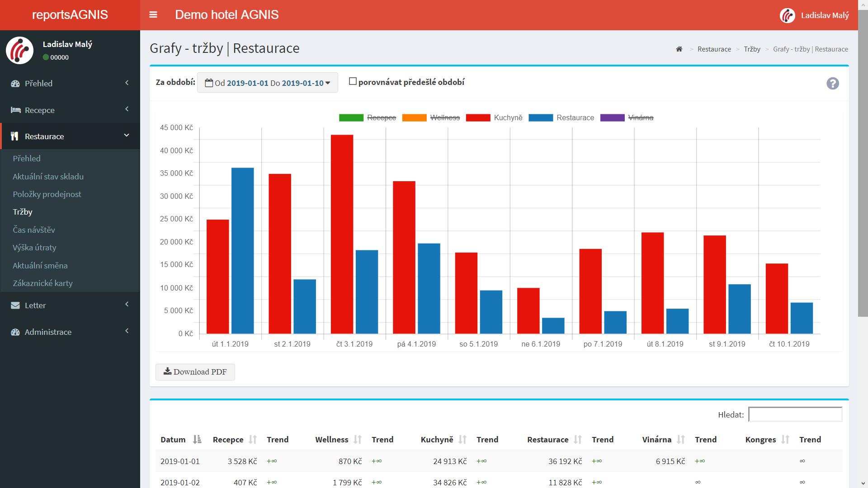Toggle Wellness series in chart legend
Image resolution: width=868 pixels, height=488 pixels.
point(445,117)
